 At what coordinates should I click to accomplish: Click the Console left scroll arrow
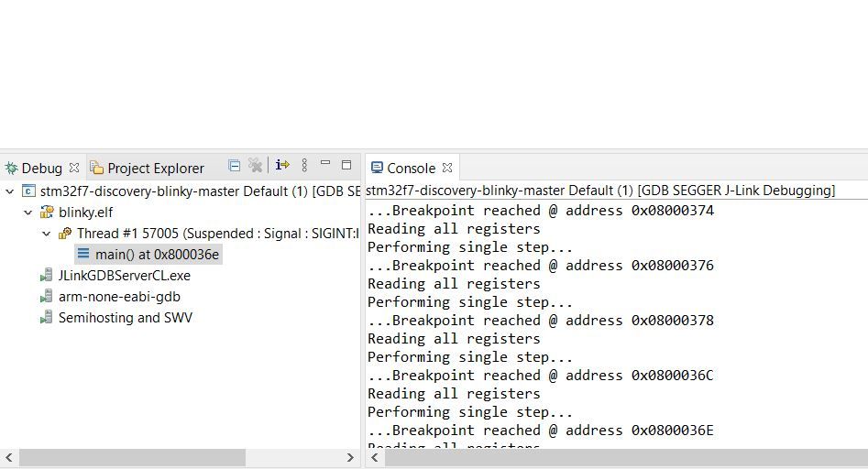pyautogui.click(x=375, y=457)
